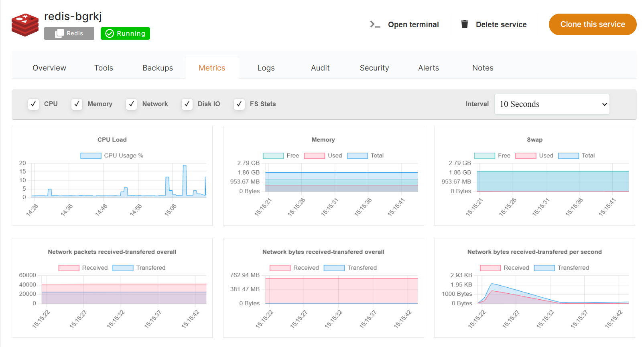
Task: Click the Open terminal link
Action: pyautogui.click(x=413, y=24)
